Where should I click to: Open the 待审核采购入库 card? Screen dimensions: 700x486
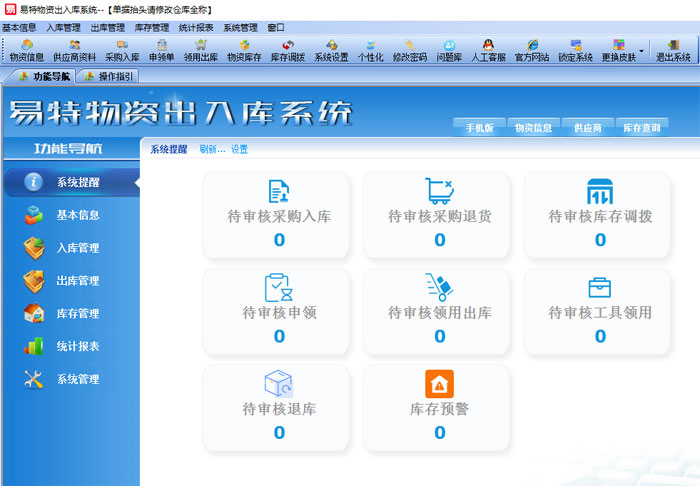point(276,215)
